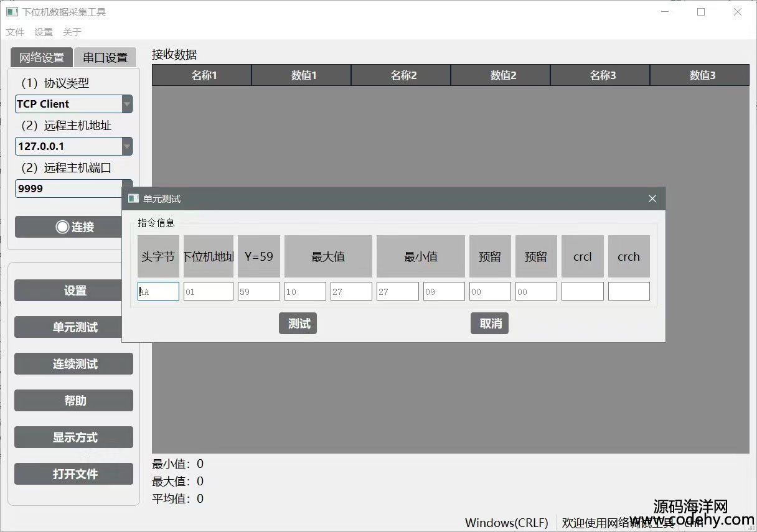Viewport: 757px width, 532px height.
Task: Click the 帮助 button
Action: (73, 401)
